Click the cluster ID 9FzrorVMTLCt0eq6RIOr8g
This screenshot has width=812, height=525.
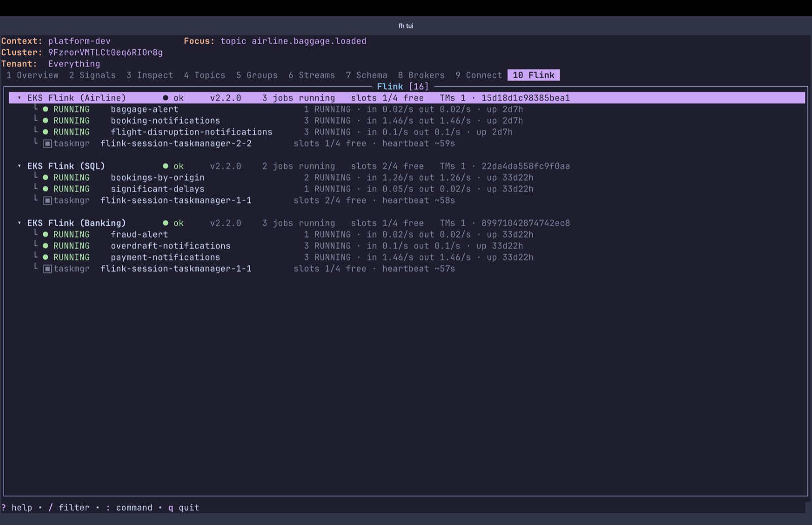106,53
